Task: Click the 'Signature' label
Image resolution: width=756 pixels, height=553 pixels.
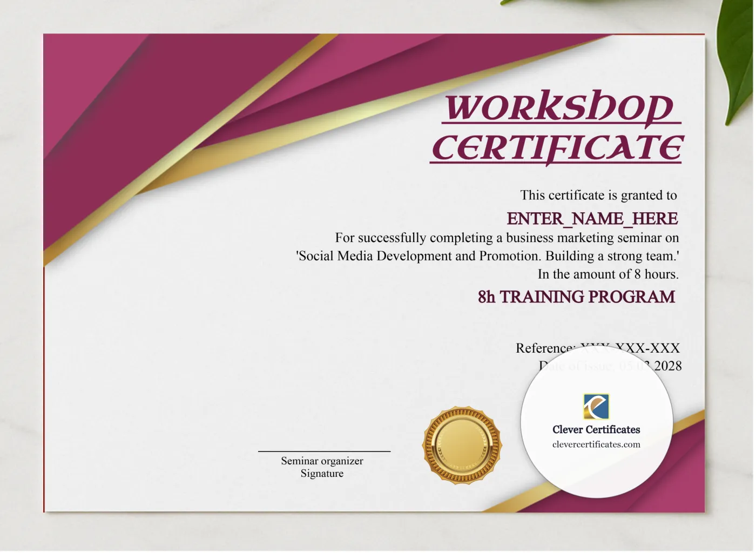Action: [x=322, y=474]
